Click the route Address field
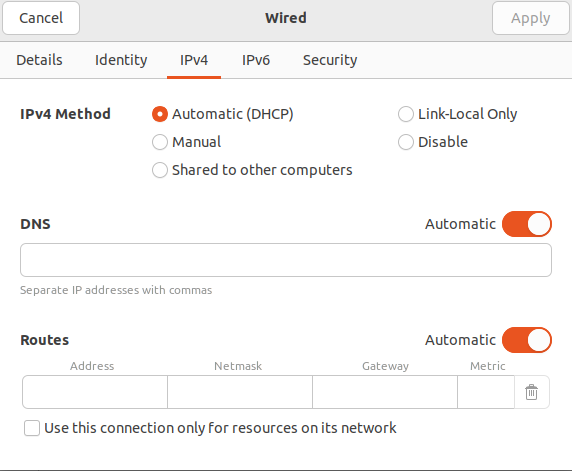The height and width of the screenshot is (471, 572). pyautogui.click(x=95, y=392)
